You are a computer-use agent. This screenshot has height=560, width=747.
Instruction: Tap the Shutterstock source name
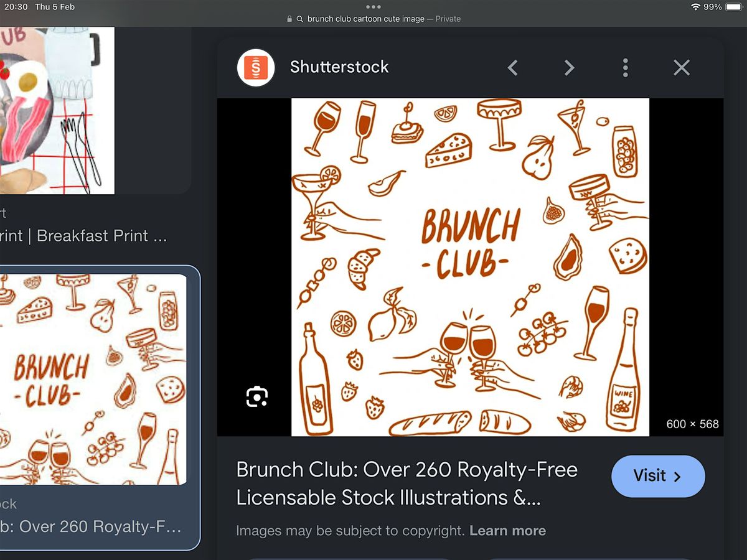tap(339, 67)
